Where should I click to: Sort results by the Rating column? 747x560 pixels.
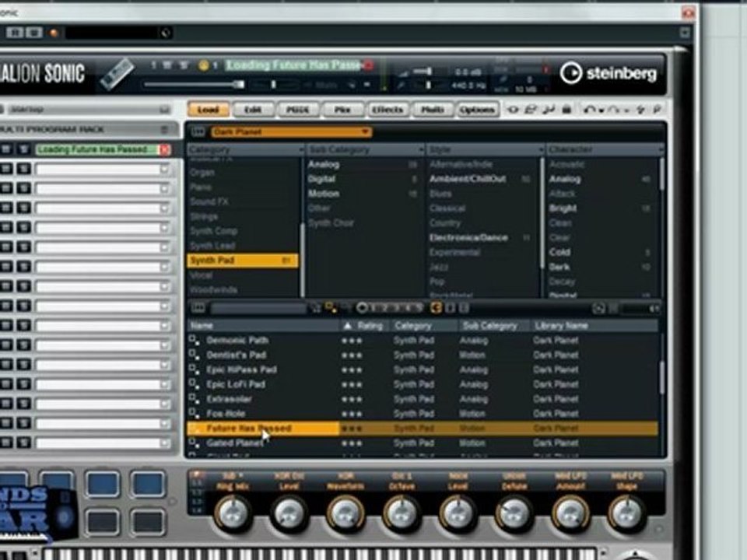[365, 326]
